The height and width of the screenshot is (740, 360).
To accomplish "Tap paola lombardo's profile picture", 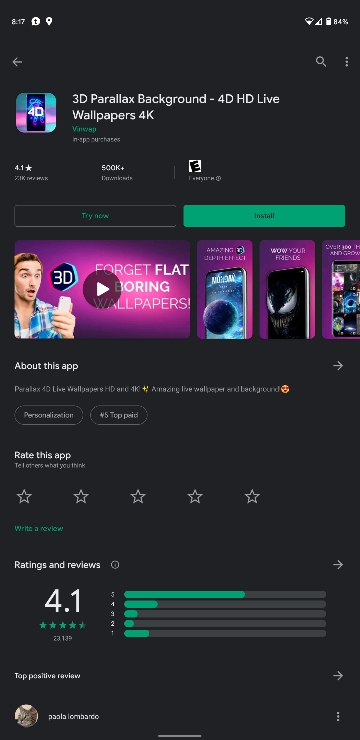I will click(x=26, y=716).
